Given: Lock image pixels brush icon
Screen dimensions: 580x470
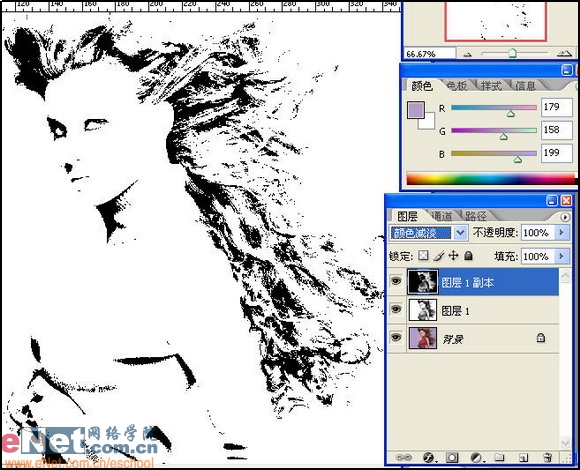Looking at the screenshot, I should click(x=439, y=256).
